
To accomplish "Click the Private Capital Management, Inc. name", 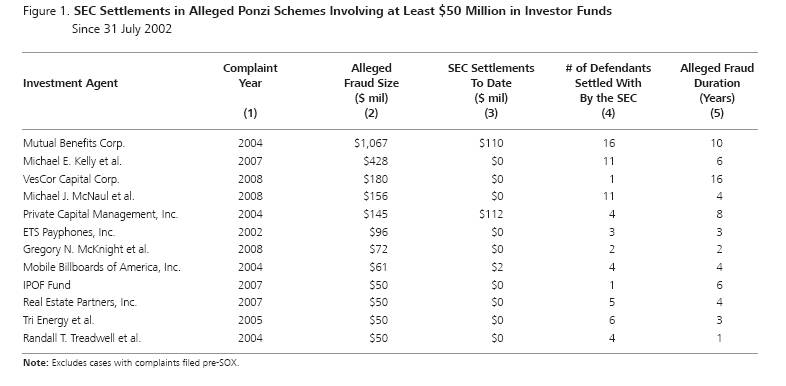I will (x=100, y=215).
